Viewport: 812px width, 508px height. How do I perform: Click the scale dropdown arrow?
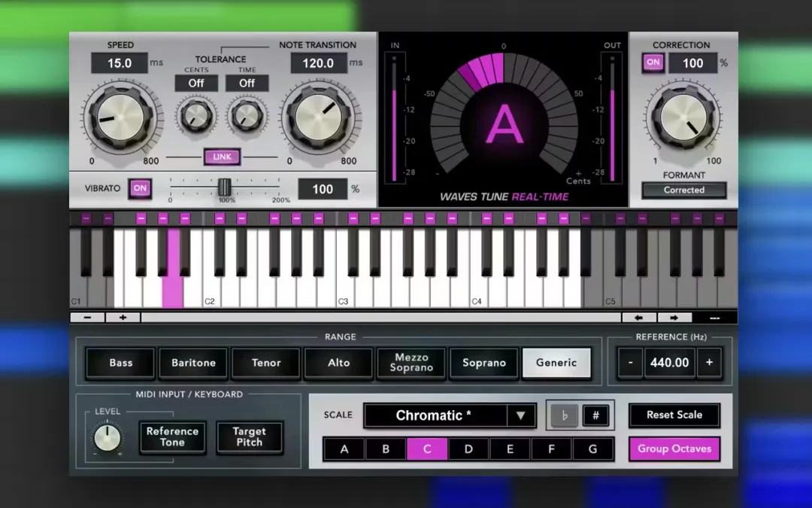coord(520,415)
